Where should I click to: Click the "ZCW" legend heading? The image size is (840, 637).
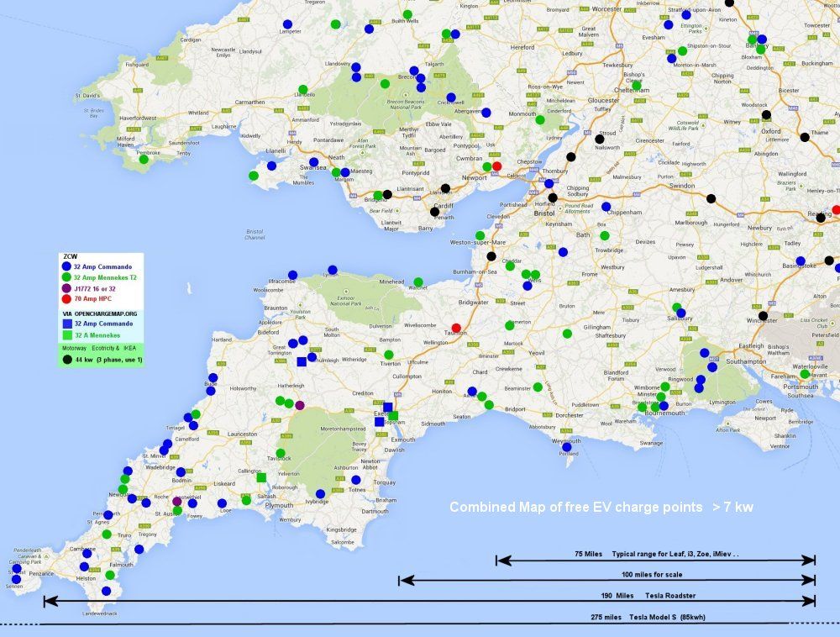[71, 256]
